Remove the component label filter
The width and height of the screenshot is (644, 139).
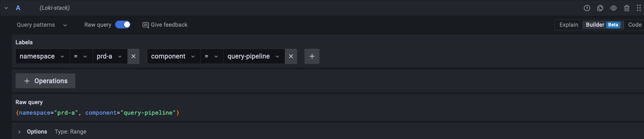(x=291, y=56)
